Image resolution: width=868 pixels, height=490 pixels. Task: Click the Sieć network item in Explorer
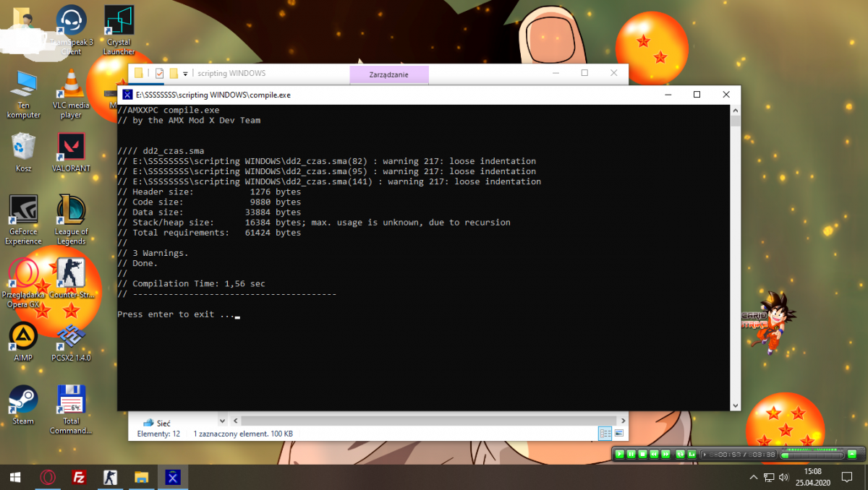click(156, 423)
